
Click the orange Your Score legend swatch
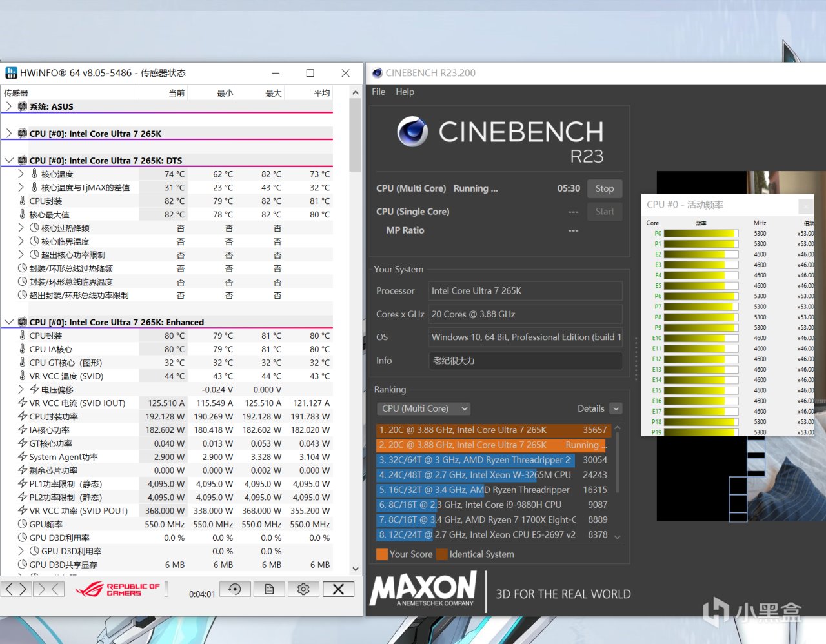(382, 554)
